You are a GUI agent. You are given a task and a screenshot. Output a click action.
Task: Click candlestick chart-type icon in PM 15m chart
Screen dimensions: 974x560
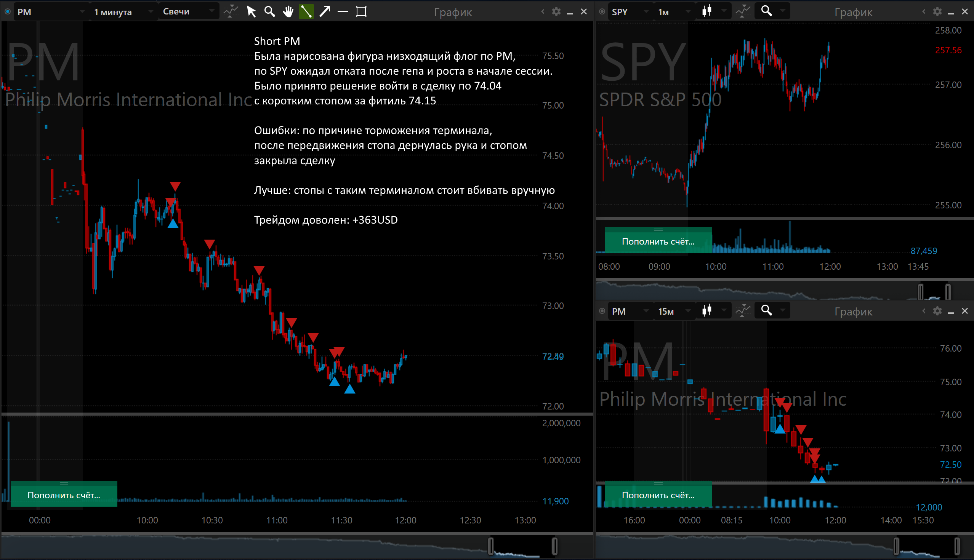tap(706, 311)
